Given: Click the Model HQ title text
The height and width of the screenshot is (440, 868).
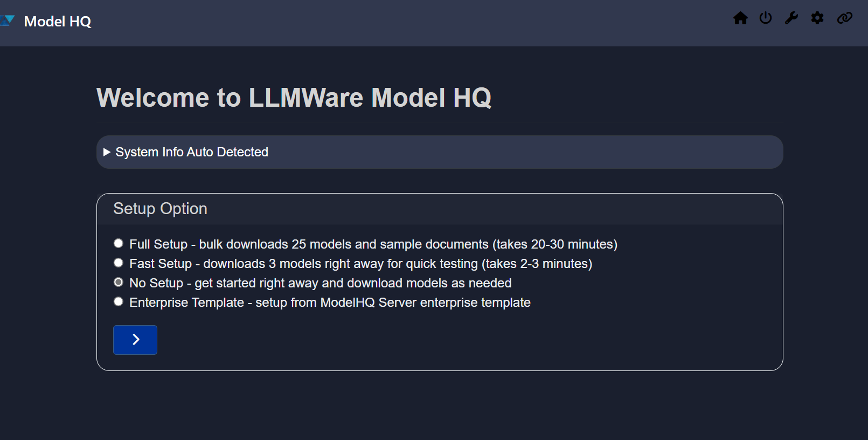Looking at the screenshot, I should click(58, 22).
